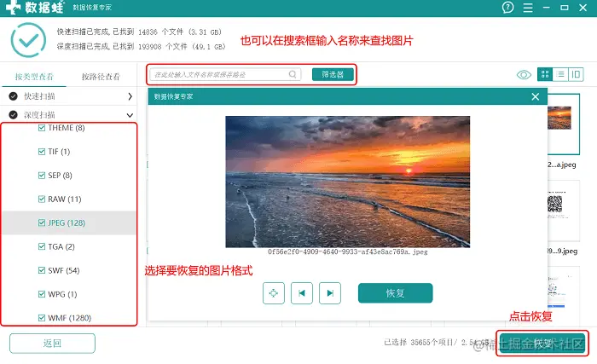This screenshot has width=597, height=364.
Task: Click the search magnifier icon
Action: 293,74
